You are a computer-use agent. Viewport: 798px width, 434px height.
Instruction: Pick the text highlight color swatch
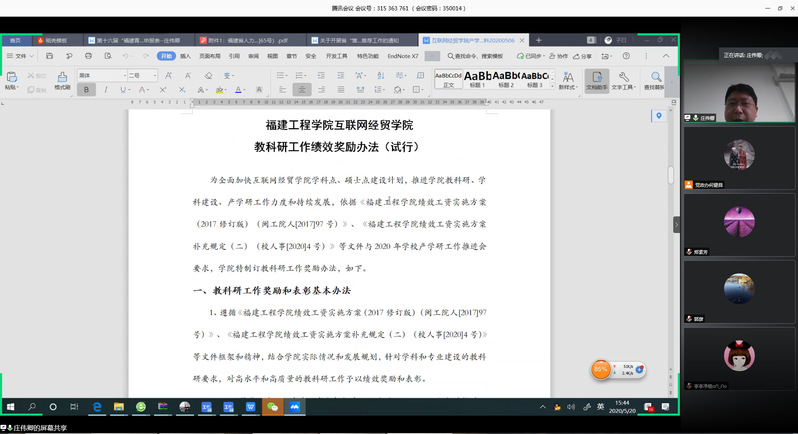point(219,90)
